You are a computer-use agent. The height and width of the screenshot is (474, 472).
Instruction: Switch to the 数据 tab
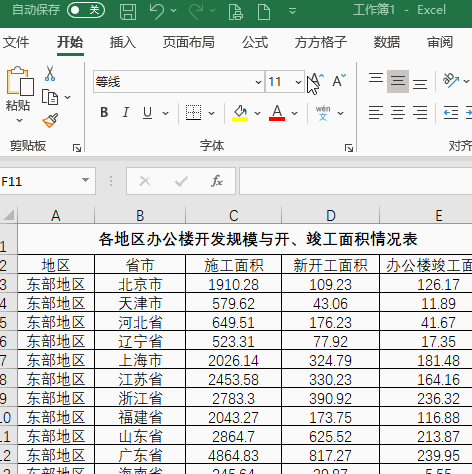pos(387,42)
